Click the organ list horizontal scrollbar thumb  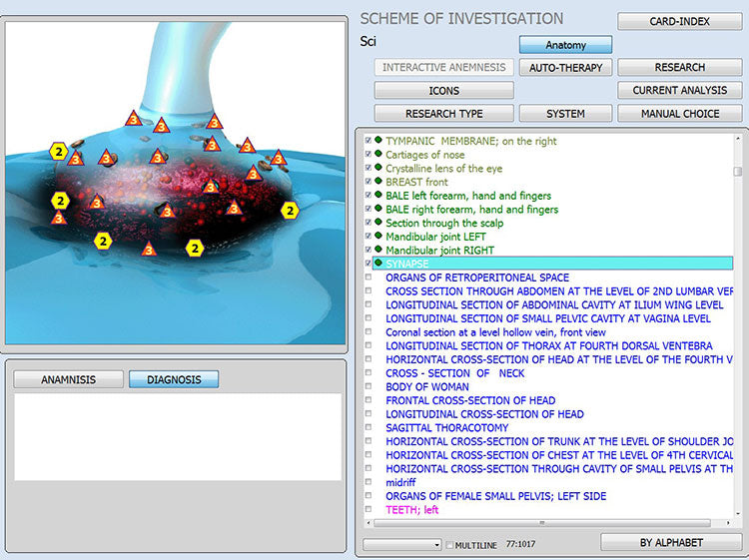[544, 522]
